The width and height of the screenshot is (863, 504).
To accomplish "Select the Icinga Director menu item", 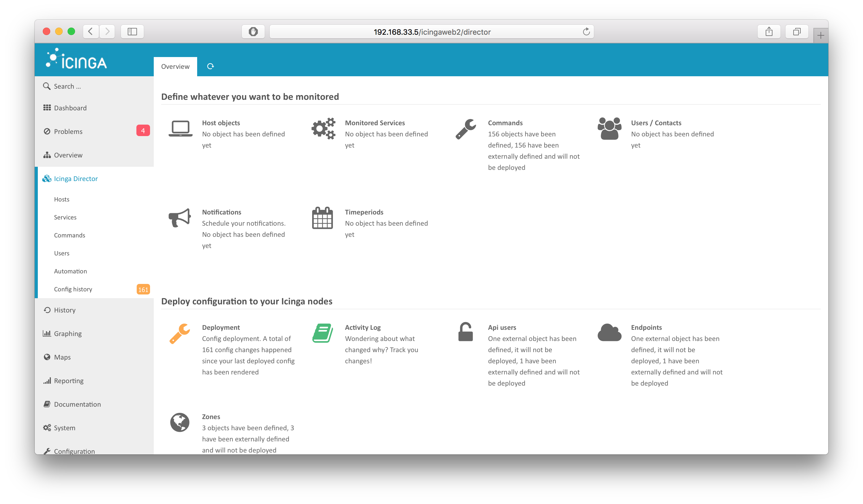I will coord(76,178).
